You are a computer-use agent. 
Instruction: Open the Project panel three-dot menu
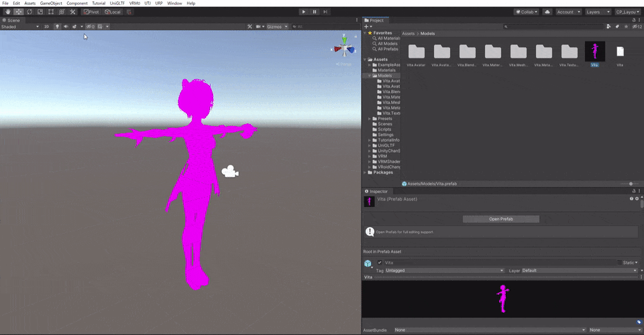coord(639,20)
